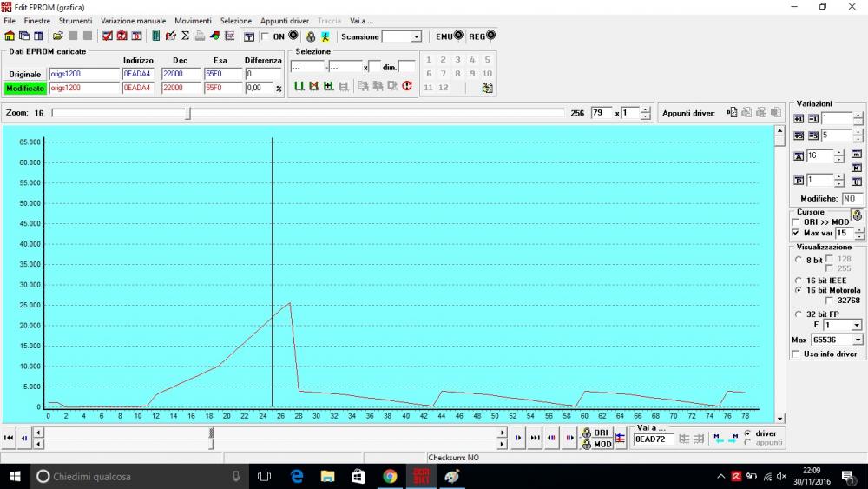
Task: Expand the Max 65536 dropdown
Action: coord(858,340)
